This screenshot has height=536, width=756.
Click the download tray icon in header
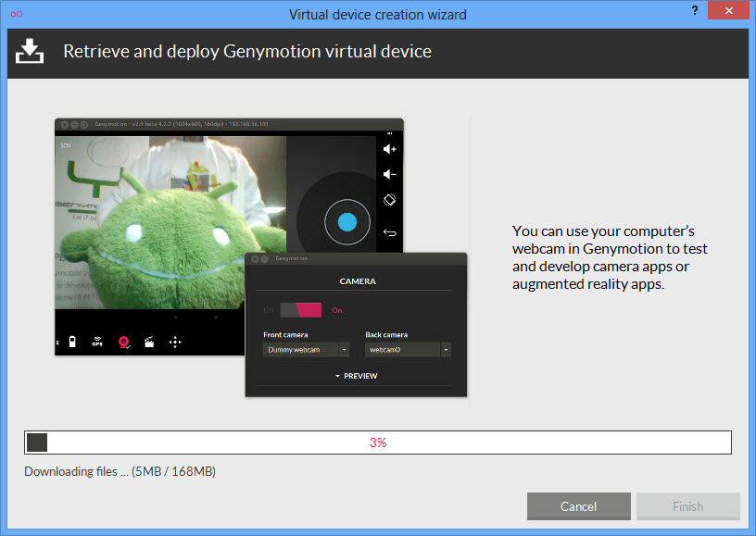30,51
